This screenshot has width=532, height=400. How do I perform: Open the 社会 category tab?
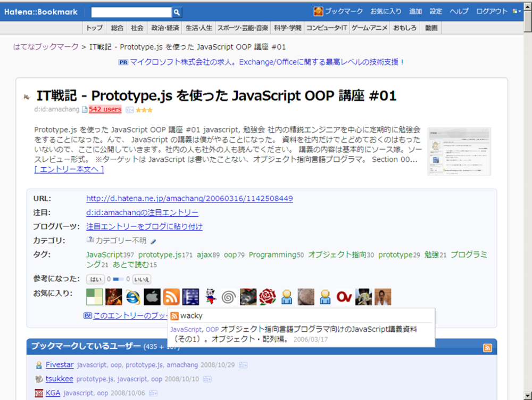[x=137, y=28]
